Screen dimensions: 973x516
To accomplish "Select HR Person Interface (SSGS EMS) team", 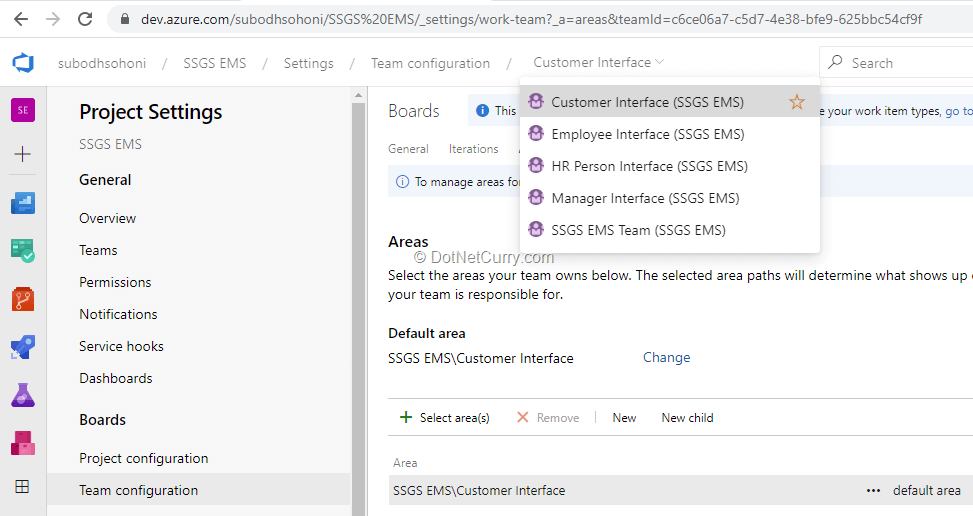I will click(x=670, y=166).
